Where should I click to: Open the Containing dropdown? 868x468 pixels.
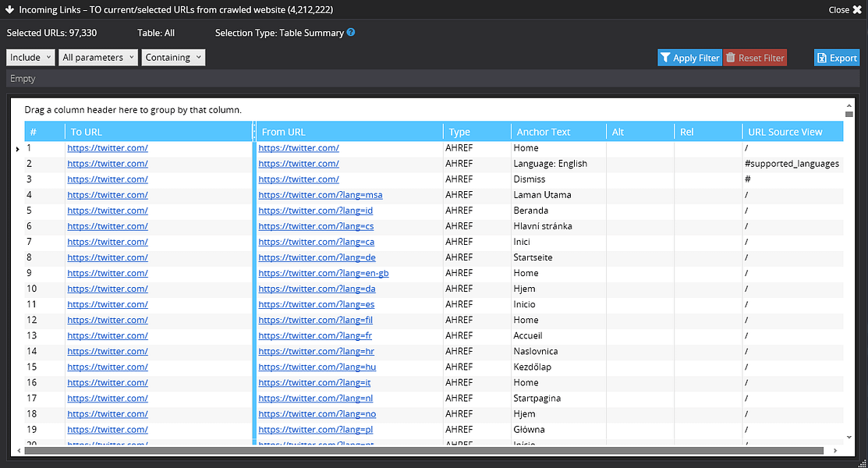[173, 58]
